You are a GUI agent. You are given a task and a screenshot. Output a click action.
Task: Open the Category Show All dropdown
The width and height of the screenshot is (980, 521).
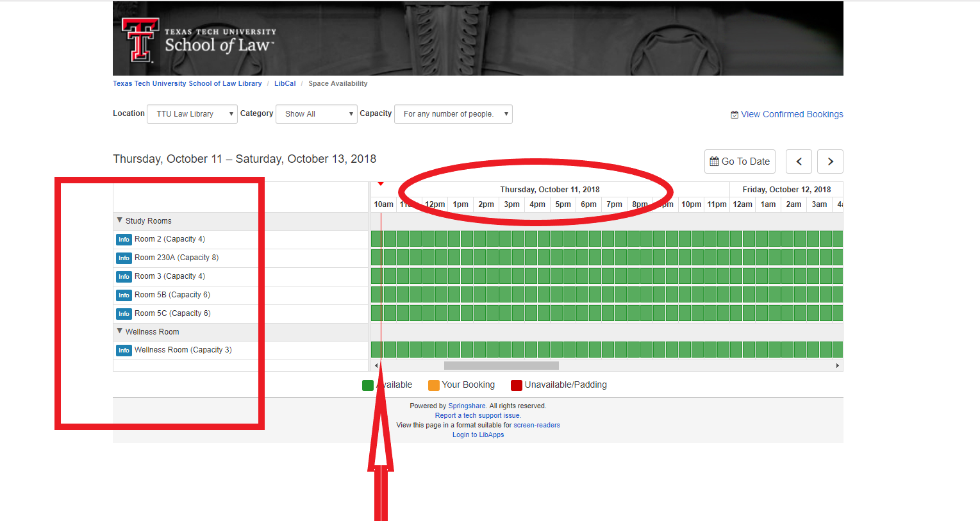[316, 114]
